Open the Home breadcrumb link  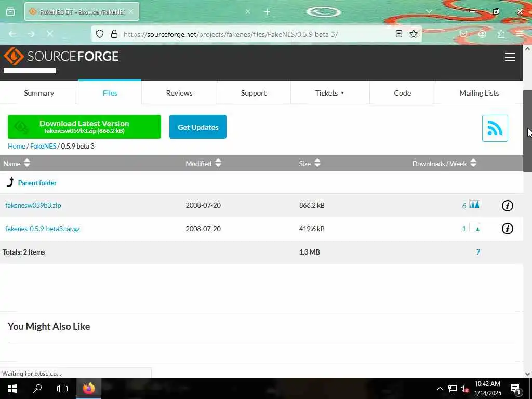pyautogui.click(x=17, y=146)
